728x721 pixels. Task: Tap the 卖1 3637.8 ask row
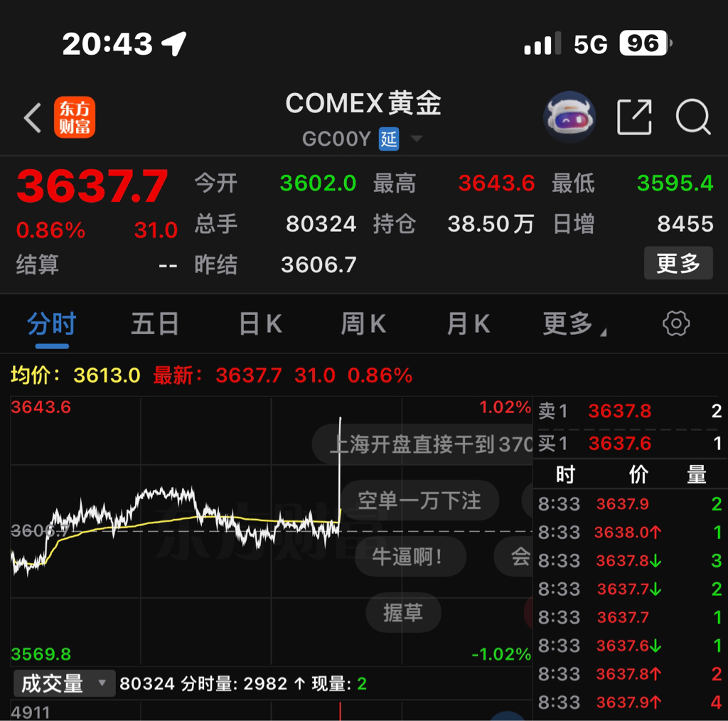pos(630,411)
